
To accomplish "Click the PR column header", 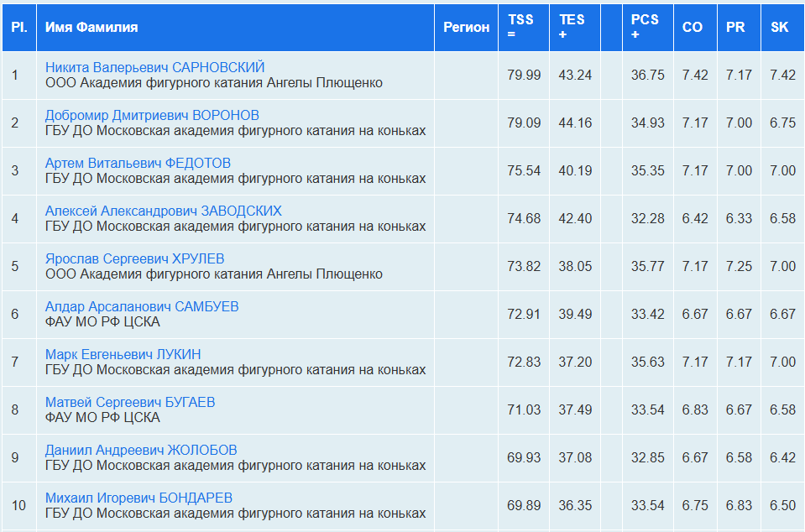I will pos(739,27).
